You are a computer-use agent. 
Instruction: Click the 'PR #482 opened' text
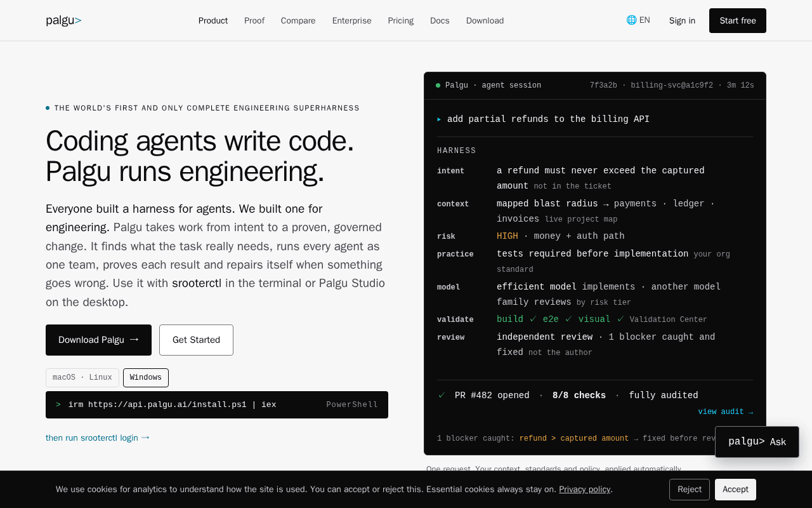(492, 395)
